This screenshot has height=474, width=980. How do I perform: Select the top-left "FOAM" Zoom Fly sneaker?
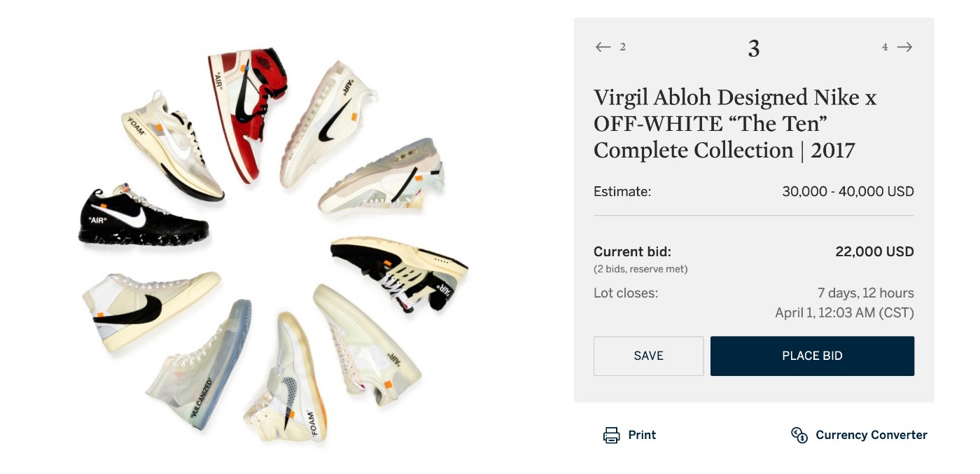point(171,144)
